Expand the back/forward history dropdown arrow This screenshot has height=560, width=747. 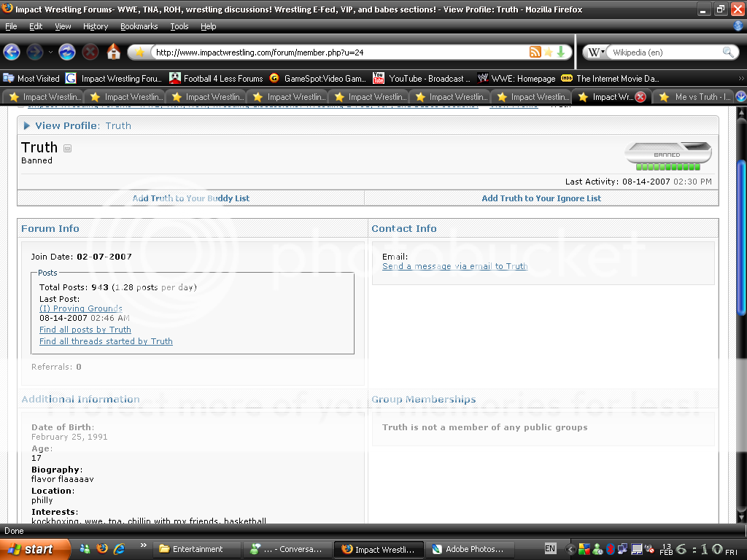click(x=50, y=52)
